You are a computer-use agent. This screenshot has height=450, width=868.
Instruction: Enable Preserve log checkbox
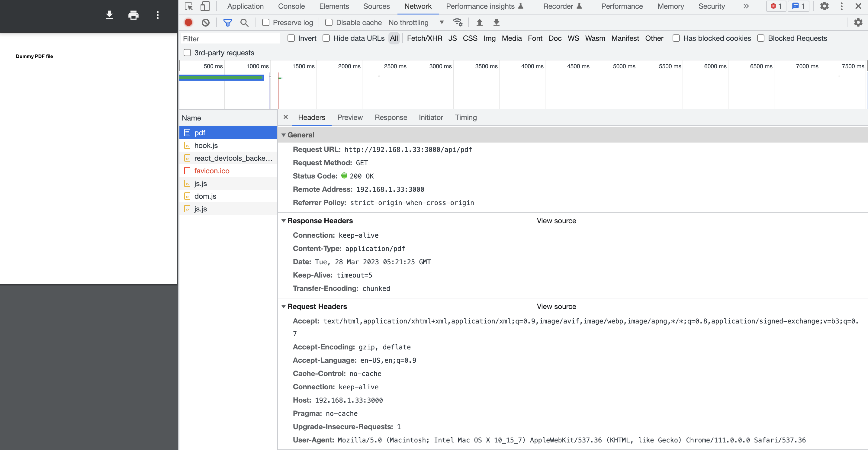(266, 23)
